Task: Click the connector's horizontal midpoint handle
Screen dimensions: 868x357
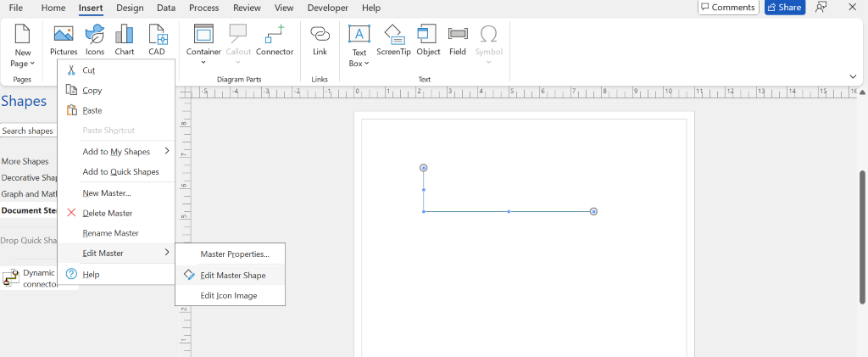Action: 509,211
